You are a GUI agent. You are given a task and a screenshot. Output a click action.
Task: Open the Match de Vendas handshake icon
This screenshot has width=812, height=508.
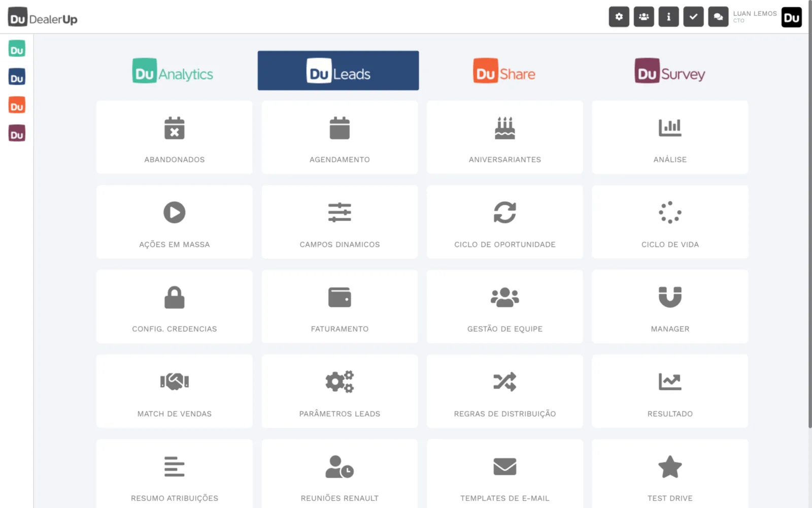pyautogui.click(x=175, y=382)
